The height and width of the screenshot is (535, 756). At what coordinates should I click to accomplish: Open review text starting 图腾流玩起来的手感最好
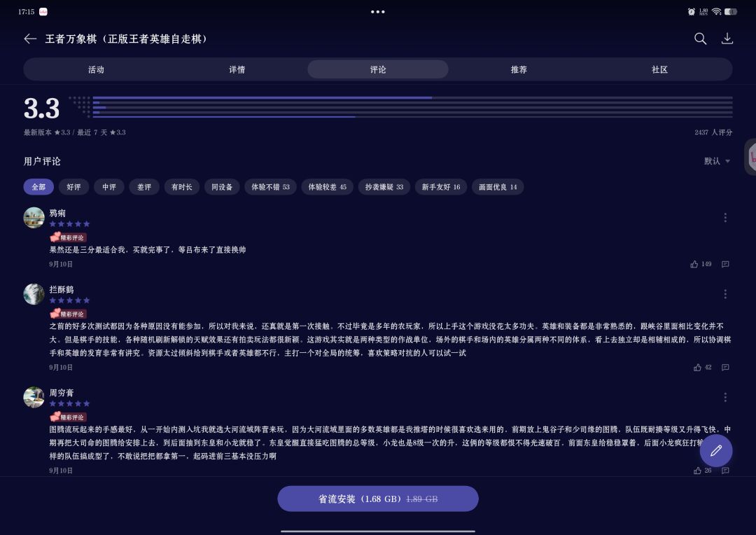tap(390, 443)
